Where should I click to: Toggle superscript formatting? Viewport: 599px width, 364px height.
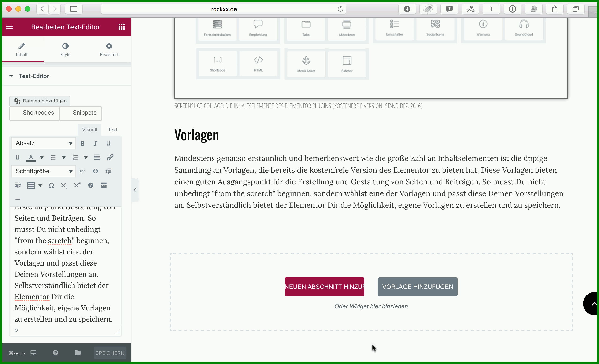pyautogui.click(x=77, y=185)
